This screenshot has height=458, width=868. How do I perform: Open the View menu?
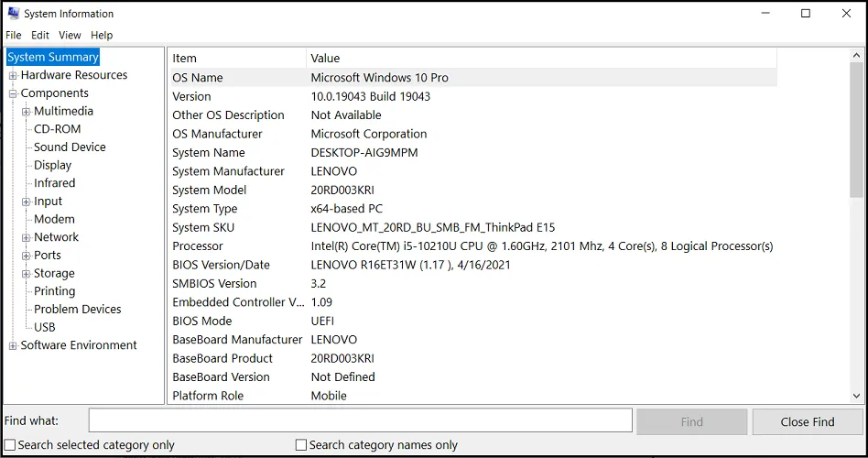(x=70, y=35)
